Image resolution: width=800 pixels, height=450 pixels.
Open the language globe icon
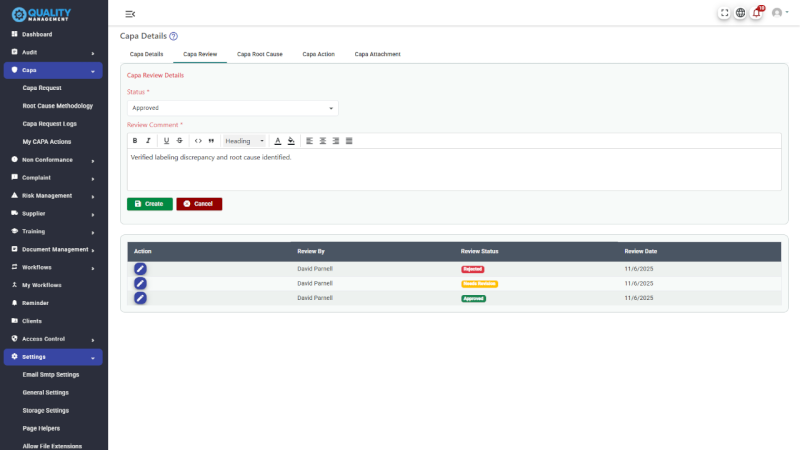pos(740,13)
